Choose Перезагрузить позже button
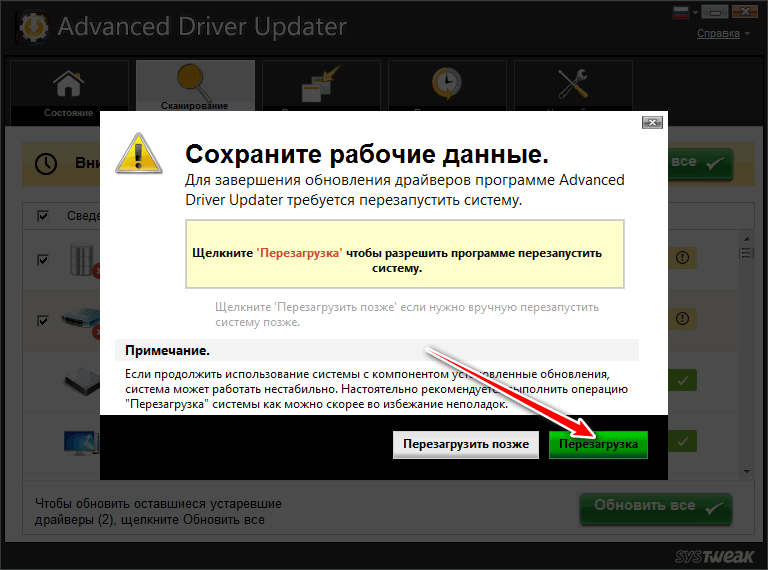 [x=466, y=444]
